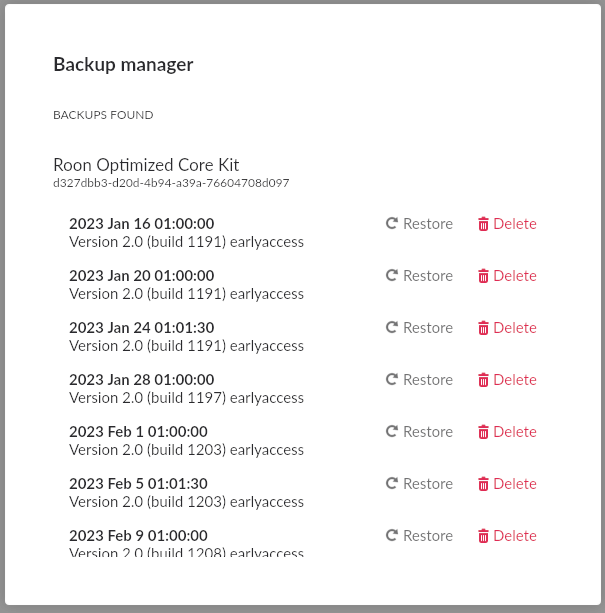
Task: Select the 2023 Feb 1 01:00:00 backup entry
Action: [186, 441]
